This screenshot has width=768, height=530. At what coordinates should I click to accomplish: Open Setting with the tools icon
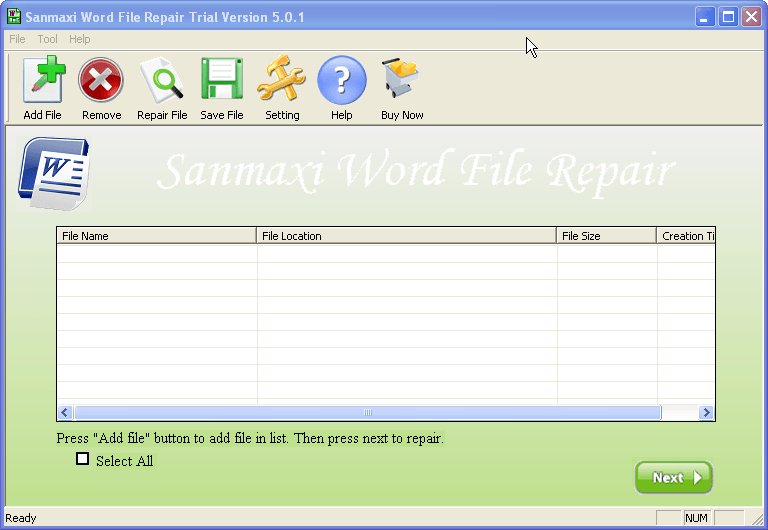[282, 78]
